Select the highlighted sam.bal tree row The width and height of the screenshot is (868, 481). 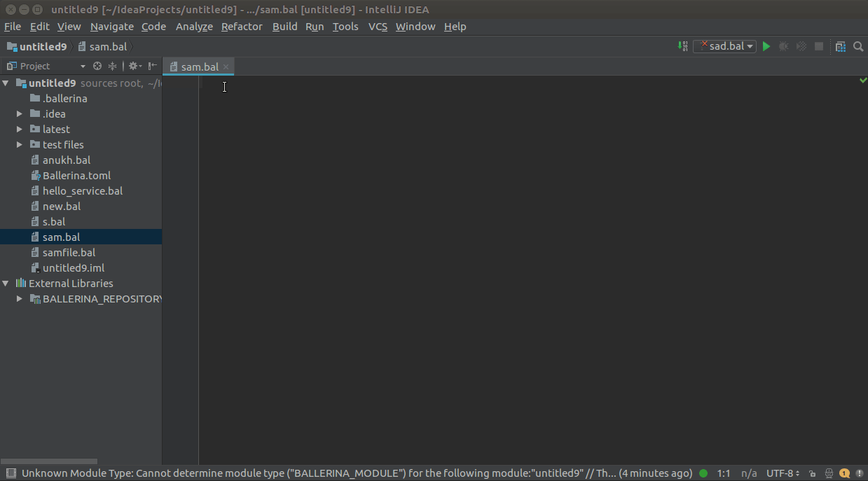(x=81, y=237)
